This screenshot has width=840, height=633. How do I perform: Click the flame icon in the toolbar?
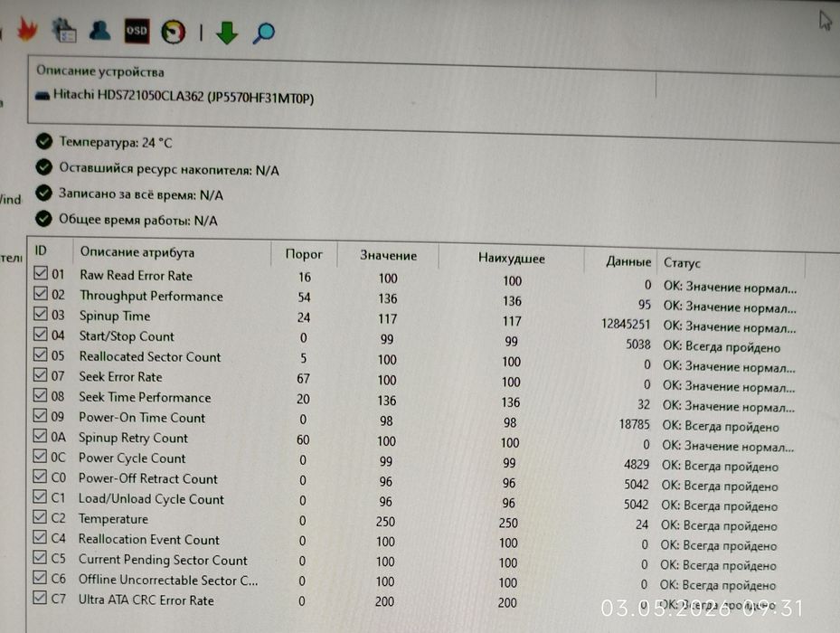pyautogui.click(x=27, y=28)
